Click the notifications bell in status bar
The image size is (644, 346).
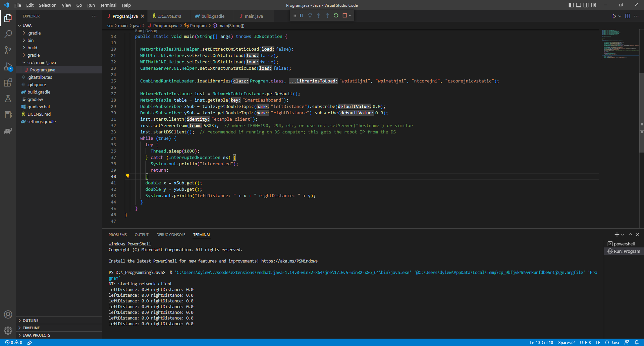(x=639, y=342)
